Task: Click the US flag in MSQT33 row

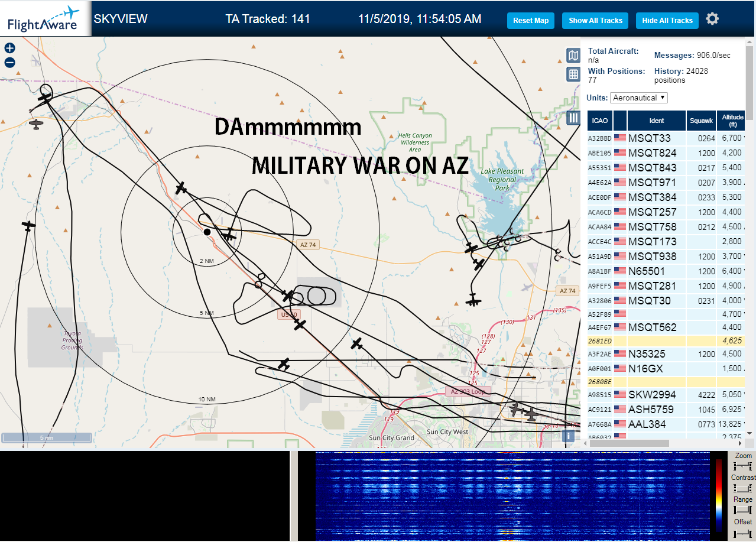Action: pyautogui.click(x=620, y=138)
